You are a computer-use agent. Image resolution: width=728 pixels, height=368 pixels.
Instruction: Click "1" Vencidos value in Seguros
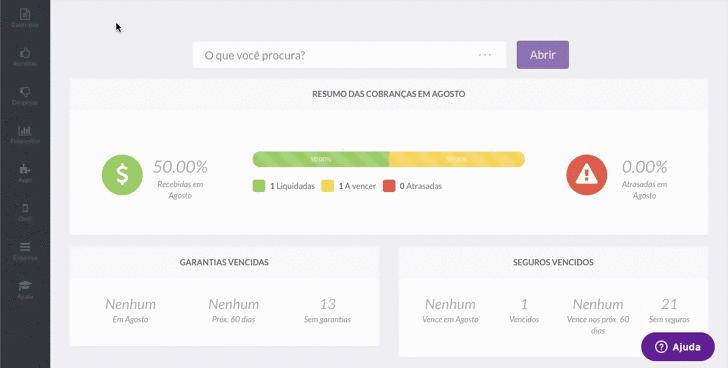click(524, 304)
